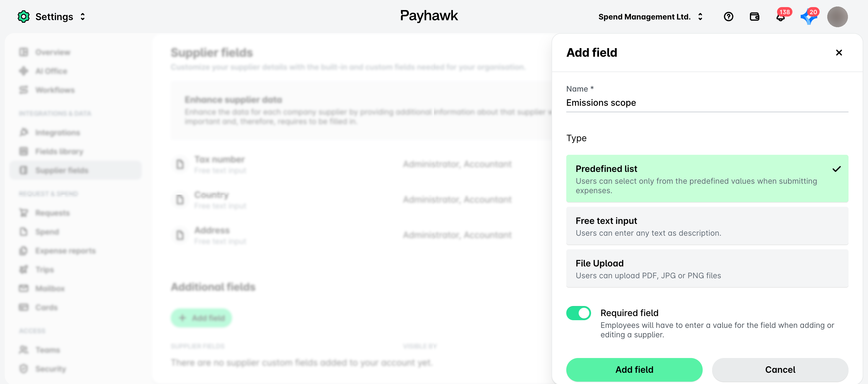Open the help question mark icon
Viewport: 868px width, 384px height.
pos(729,17)
